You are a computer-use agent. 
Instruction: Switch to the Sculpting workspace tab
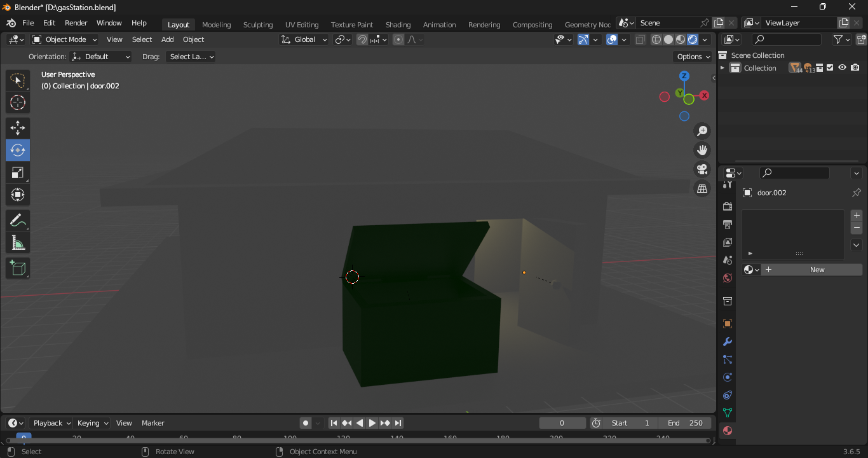coord(257,25)
